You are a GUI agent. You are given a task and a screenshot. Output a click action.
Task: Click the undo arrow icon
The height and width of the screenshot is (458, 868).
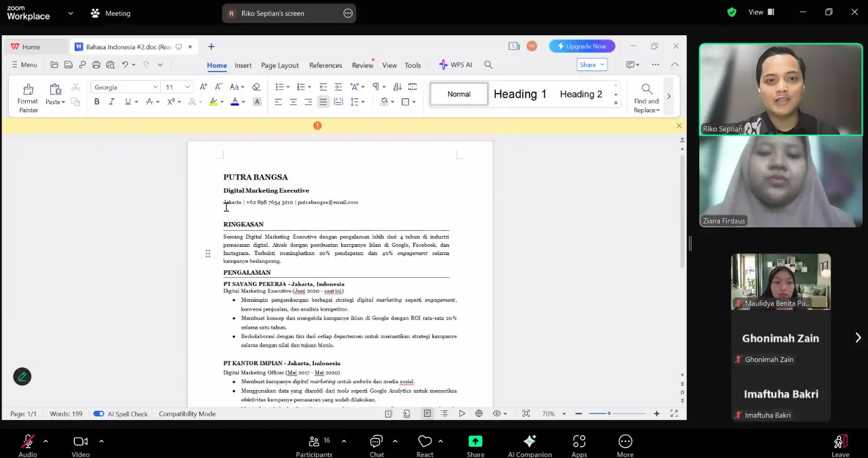(x=125, y=65)
